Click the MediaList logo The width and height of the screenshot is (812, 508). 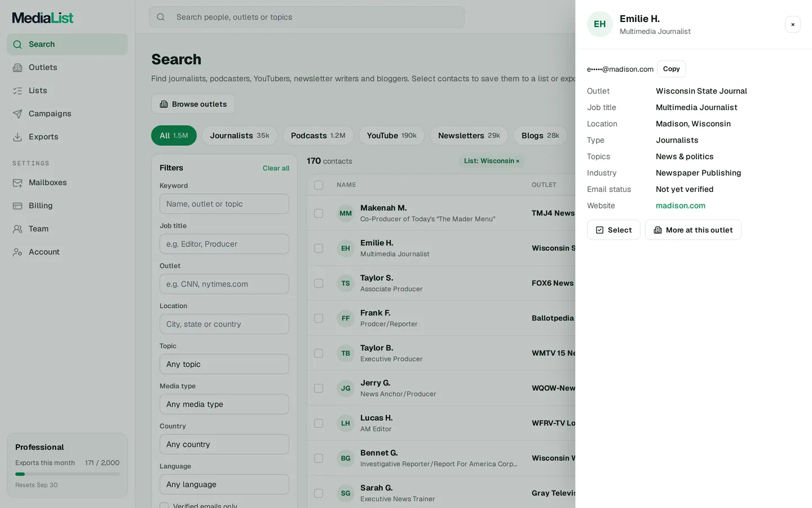pyautogui.click(x=43, y=17)
